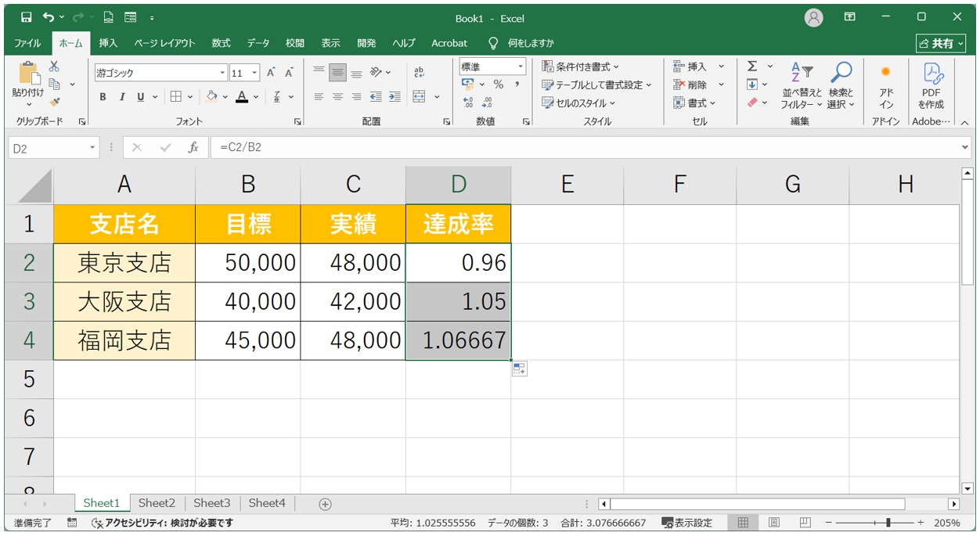Add a new sheet with the plus button

pos(326,504)
